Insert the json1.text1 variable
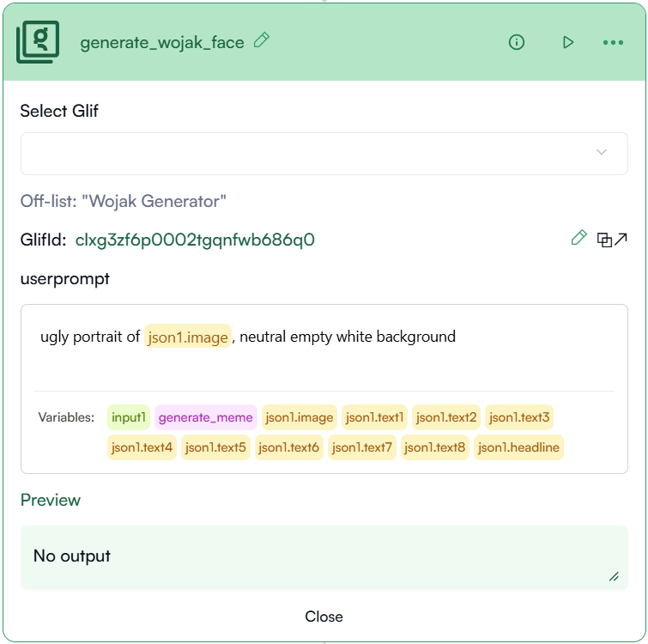648x644 pixels. point(374,417)
